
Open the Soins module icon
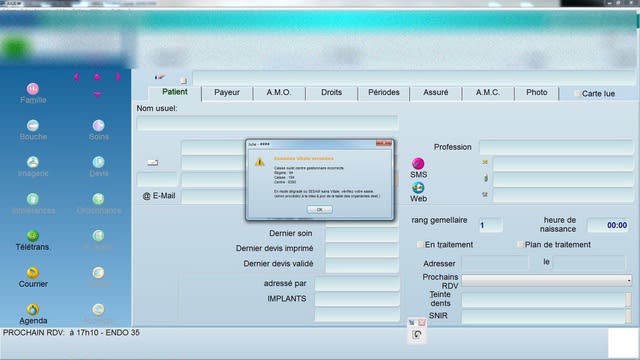pos(98,125)
